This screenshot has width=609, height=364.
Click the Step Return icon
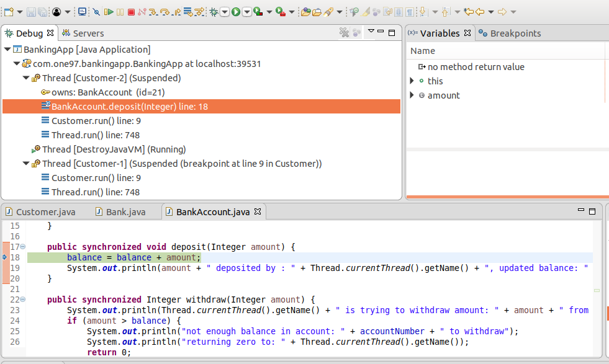[176, 12]
